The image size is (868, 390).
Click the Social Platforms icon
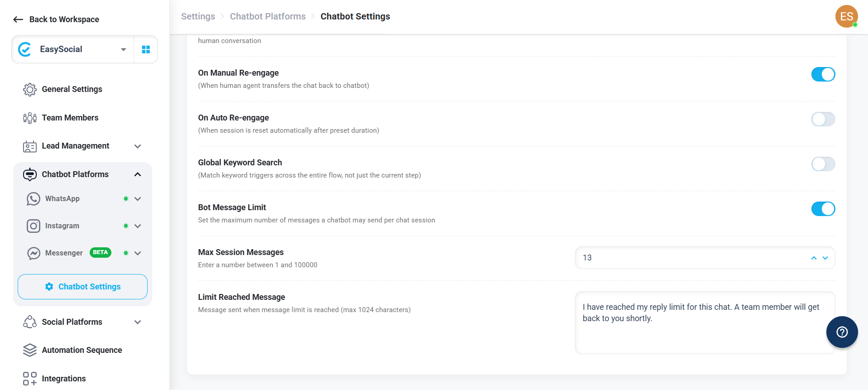[30, 322]
